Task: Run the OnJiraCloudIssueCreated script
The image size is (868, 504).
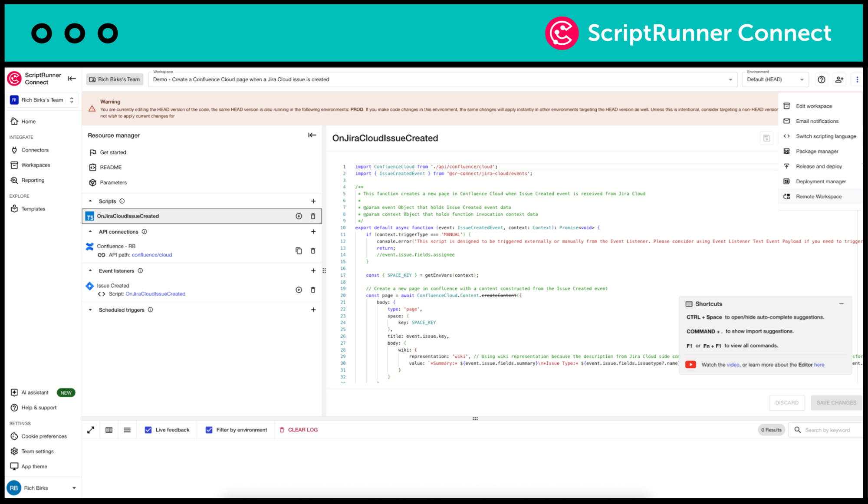Action: pos(299,216)
